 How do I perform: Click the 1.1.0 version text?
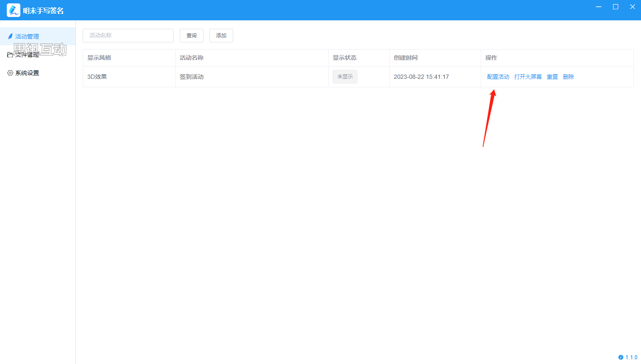click(x=631, y=357)
